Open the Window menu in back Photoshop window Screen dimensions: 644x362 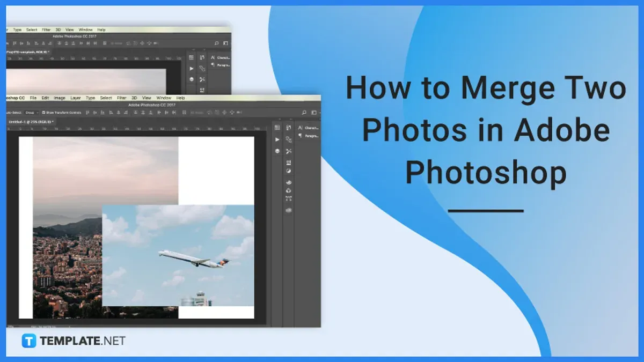point(85,29)
